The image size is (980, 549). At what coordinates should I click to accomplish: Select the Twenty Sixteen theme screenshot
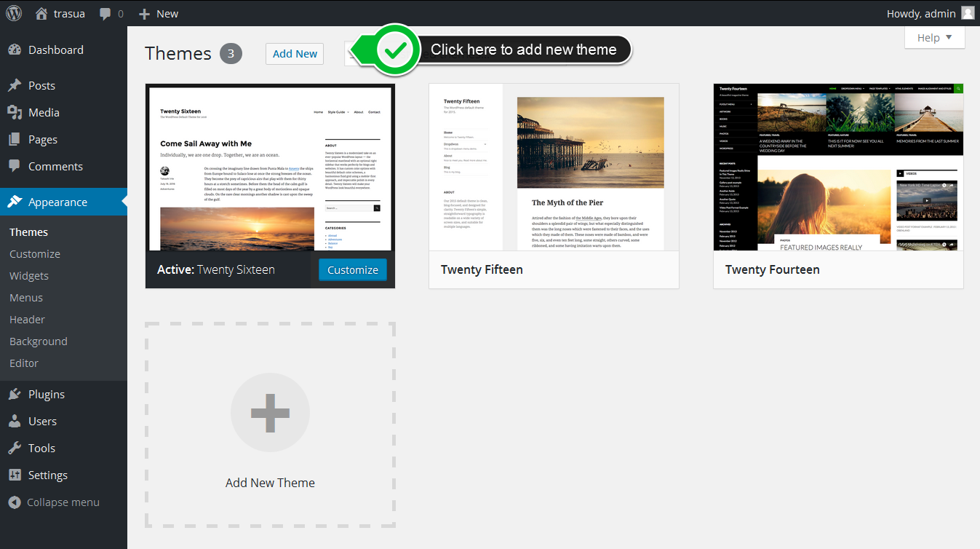click(x=270, y=167)
